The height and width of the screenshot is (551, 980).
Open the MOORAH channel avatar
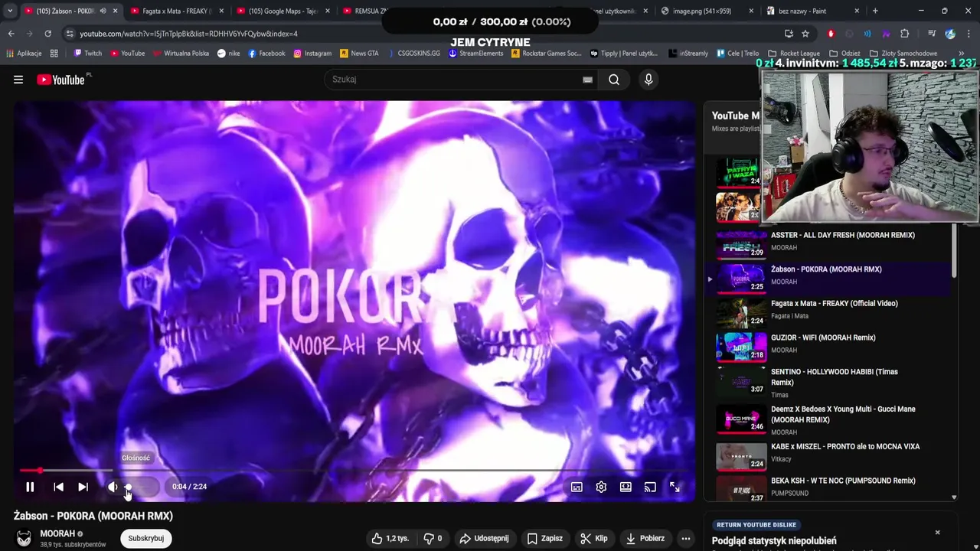click(24, 539)
